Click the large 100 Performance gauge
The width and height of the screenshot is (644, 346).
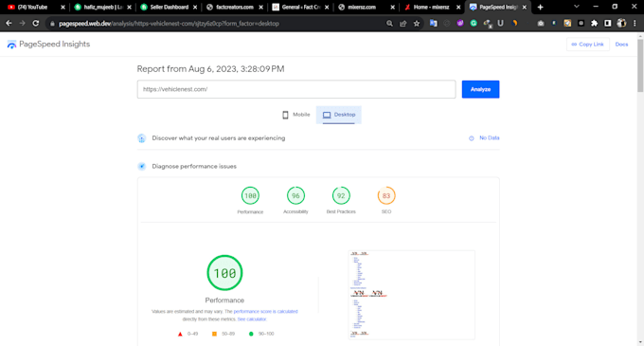point(224,273)
